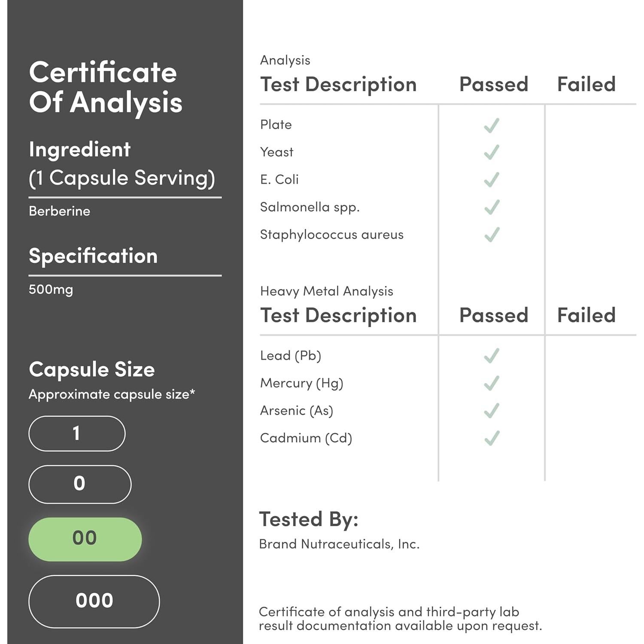
Task: Click the Berberine ingredient text
Action: coord(60,211)
